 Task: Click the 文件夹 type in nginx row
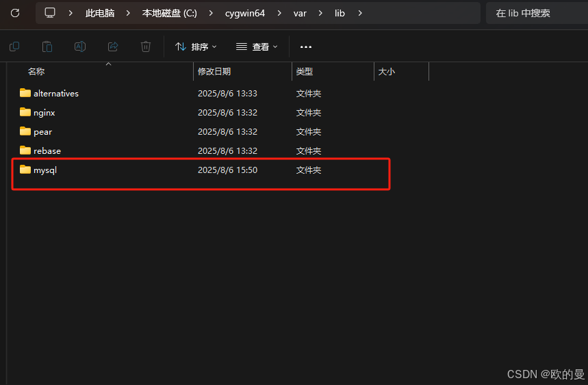coord(309,113)
